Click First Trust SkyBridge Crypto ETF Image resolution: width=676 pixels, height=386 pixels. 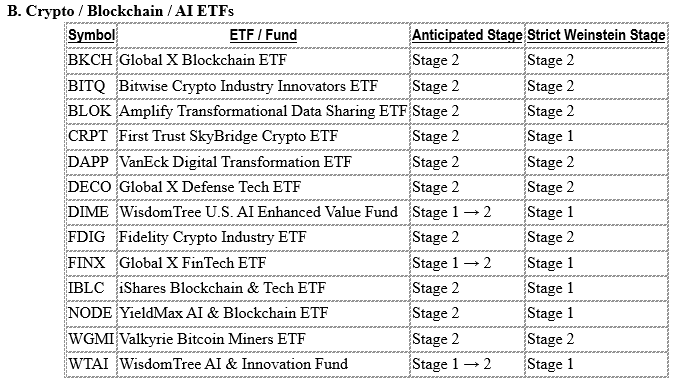pos(228,136)
